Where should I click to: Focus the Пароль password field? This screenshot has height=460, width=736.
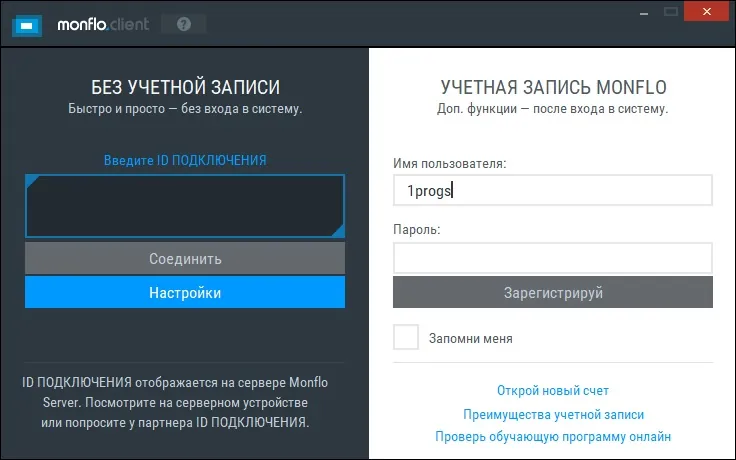tap(552, 258)
